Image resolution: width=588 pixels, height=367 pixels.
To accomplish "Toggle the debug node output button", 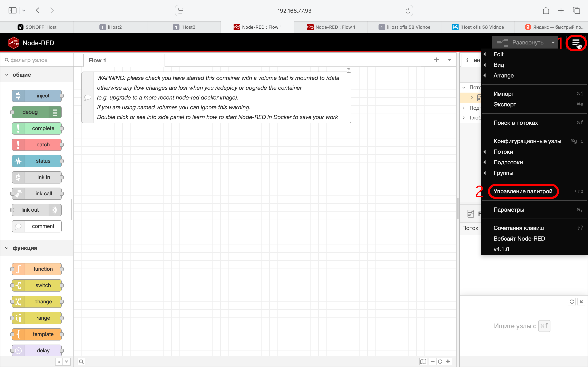I will tap(55, 112).
